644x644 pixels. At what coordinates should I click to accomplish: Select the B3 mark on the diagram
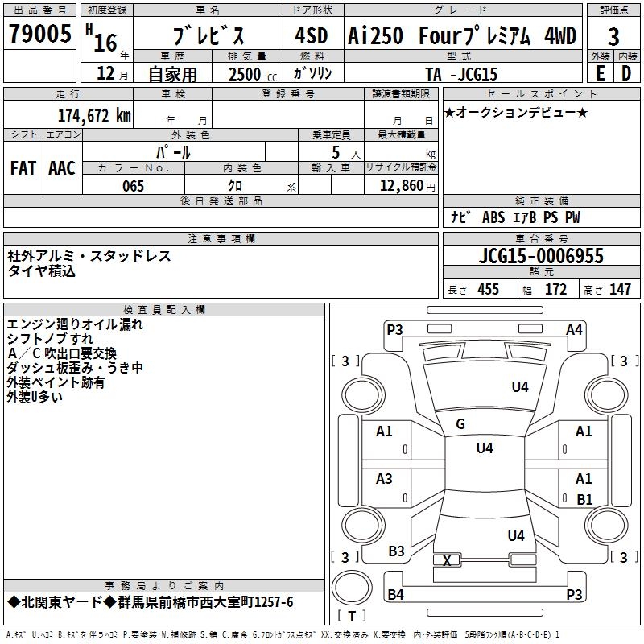[x=396, y=551]
